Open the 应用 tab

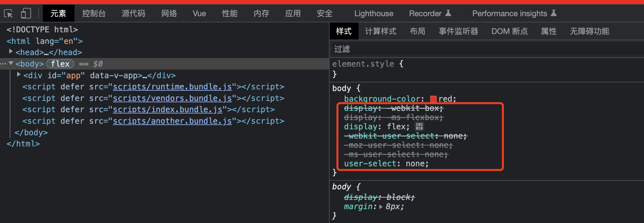point(293,14)
